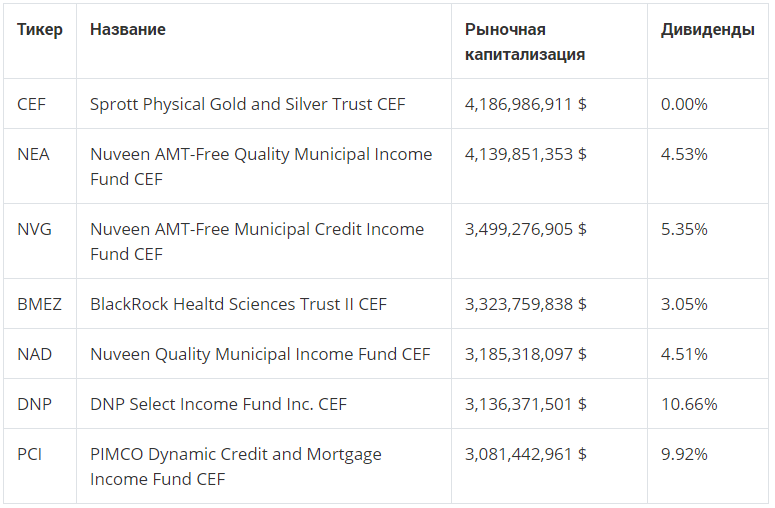The height and width of the screenshot is (508, 775).
Task: Click the BlackRock Healtd Sciences Trust II name
Action: tap(238, 304)
